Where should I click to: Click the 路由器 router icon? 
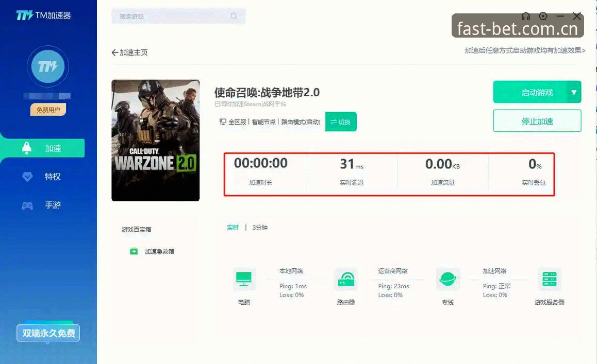pyautogui.click(x=346, y=279)
